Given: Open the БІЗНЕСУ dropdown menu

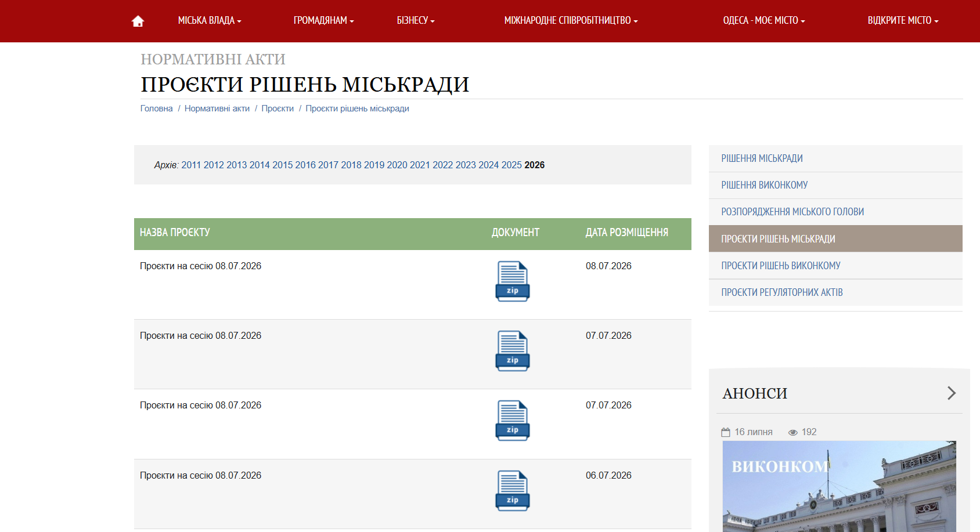Looking at the screenshot, I should tap(416, 20).
